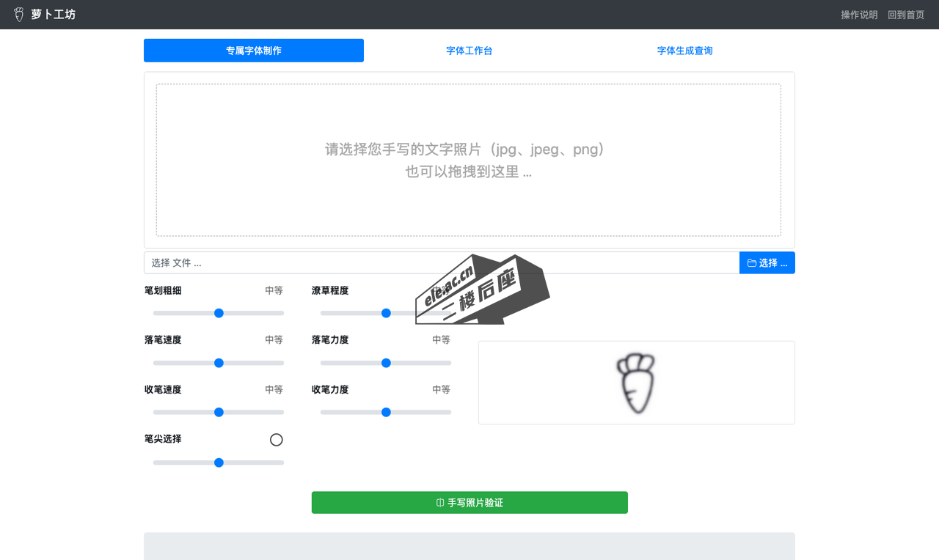Open the 操作说明 link
This screenshot has height=560, width=939.
pos(859,15)
